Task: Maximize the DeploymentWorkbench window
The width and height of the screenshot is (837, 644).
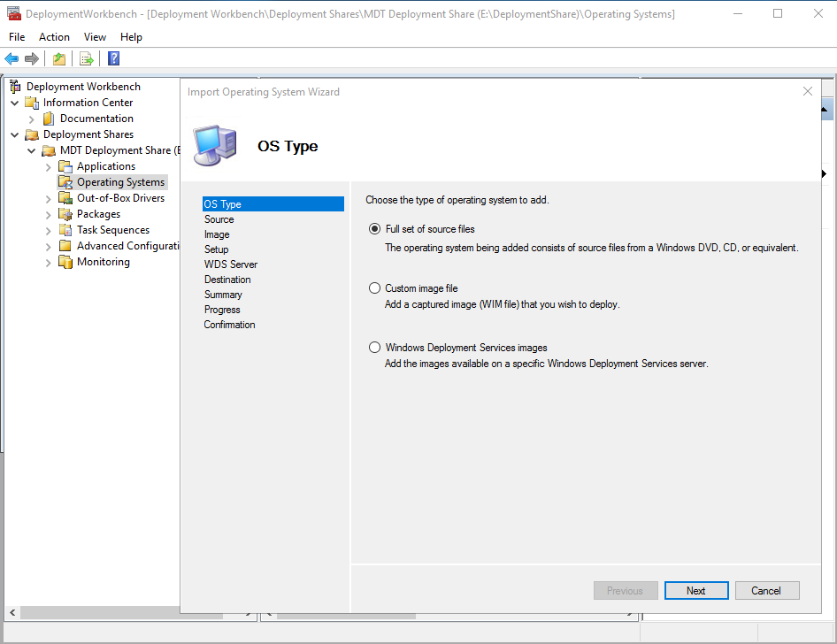Action: [778, 13]
